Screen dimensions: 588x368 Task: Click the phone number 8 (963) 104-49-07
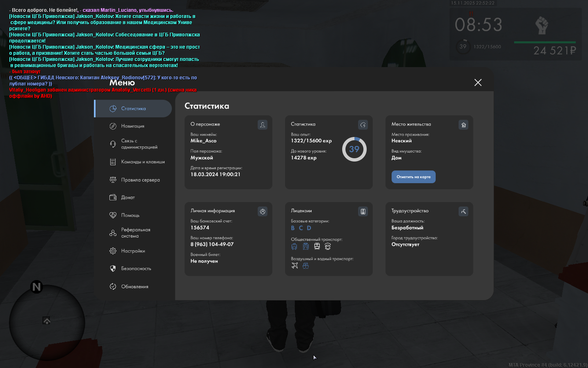click(x=212, y=244)
